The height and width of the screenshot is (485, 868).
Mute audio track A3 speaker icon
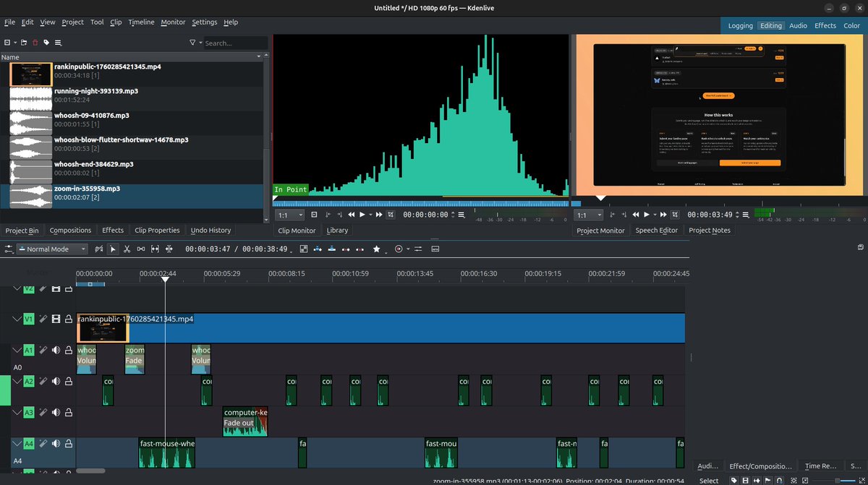(56, 412)
